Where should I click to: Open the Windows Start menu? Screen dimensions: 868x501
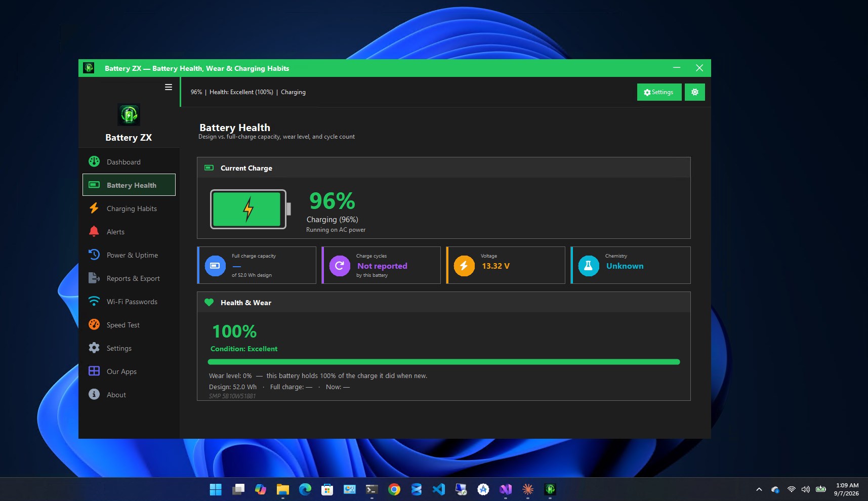point(216,489)
